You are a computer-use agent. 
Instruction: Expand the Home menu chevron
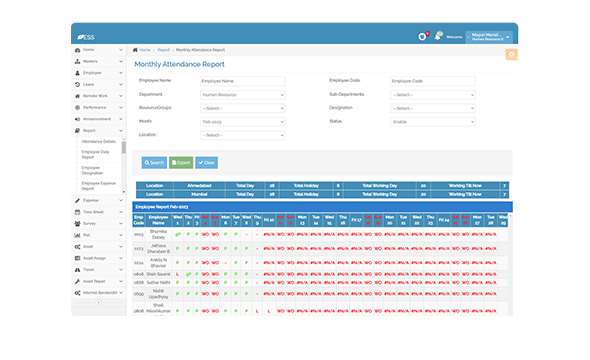pyautogui.click(x=121, y=50)
